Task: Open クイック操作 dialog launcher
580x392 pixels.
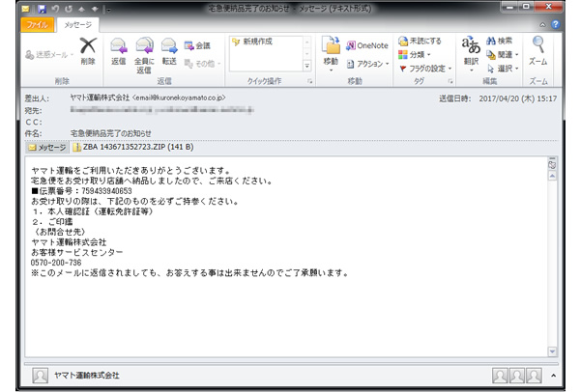Action: point(309,81)
